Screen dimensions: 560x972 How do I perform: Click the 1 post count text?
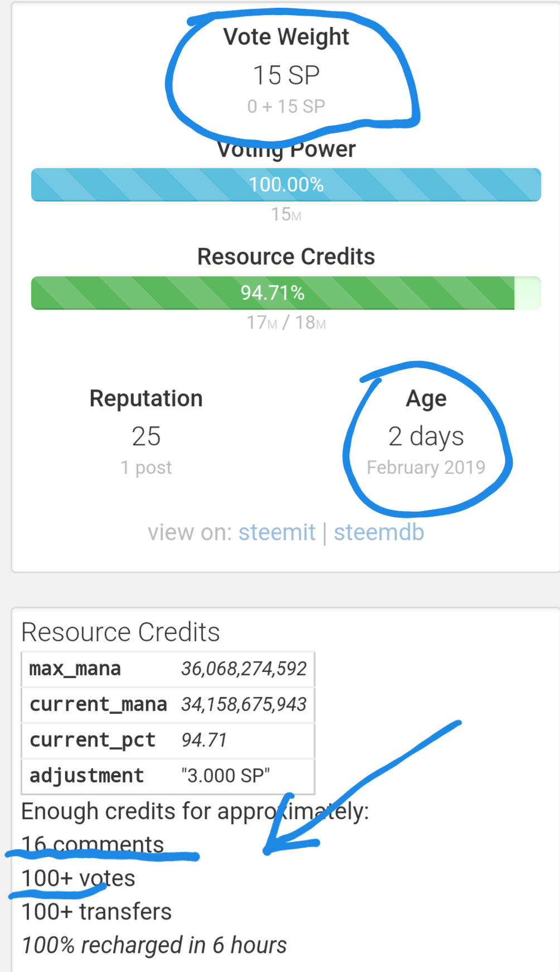coord(146,468)
